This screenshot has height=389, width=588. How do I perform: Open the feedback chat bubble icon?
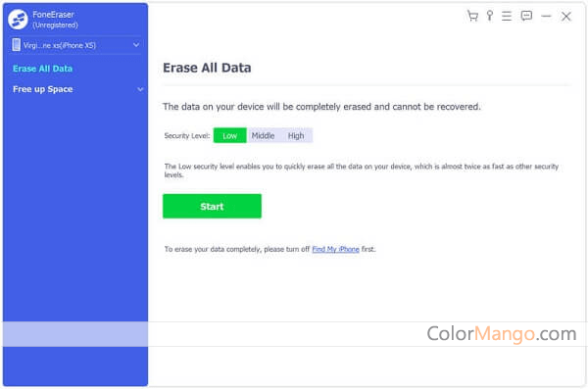[x=526, y=16]
